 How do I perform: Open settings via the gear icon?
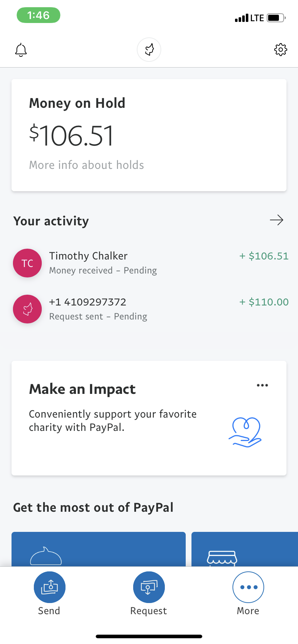coord(281,50)
